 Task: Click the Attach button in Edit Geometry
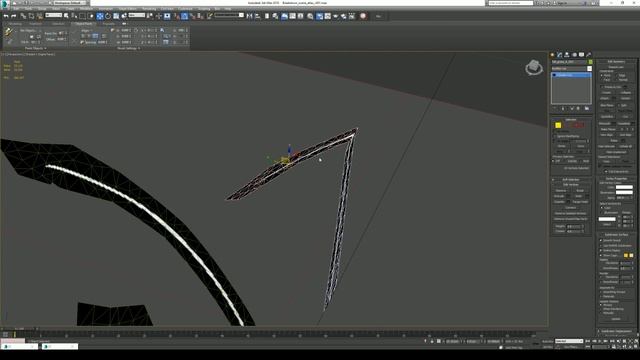coord(605,98)
